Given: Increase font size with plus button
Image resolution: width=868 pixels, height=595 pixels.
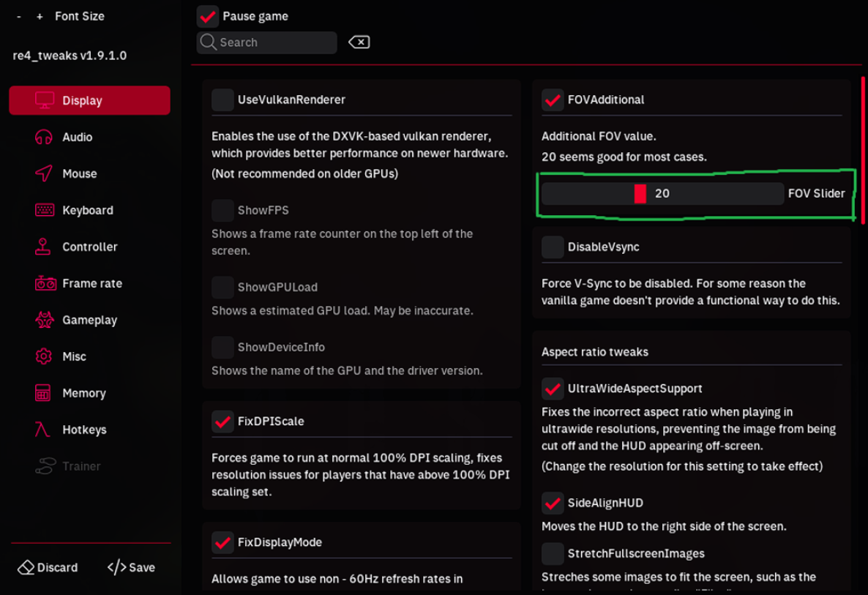Looking at the screenshot, I should point(40,16).
